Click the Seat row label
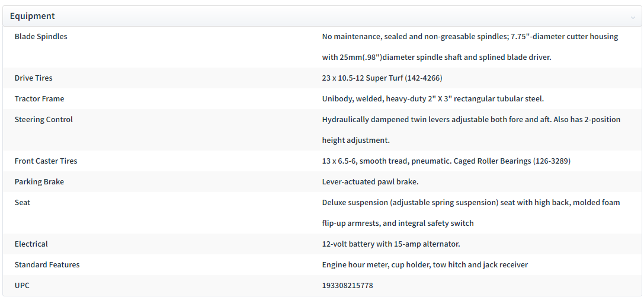This screenshot has width=644, height=297. click(23, 203)
